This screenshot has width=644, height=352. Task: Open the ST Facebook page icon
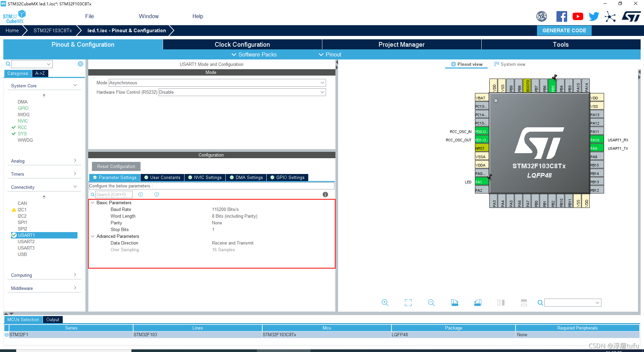tap(562, 16)
